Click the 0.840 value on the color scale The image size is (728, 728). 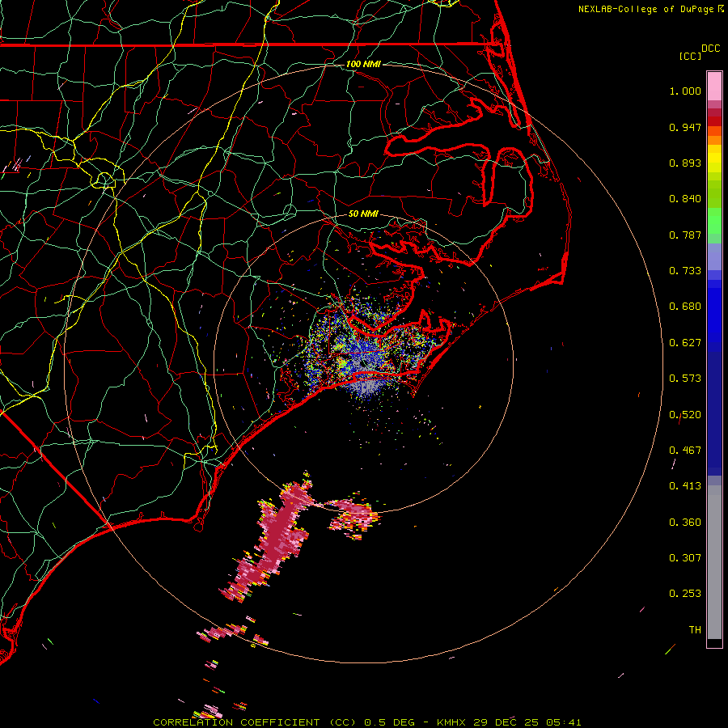click(x=685, y=199)
